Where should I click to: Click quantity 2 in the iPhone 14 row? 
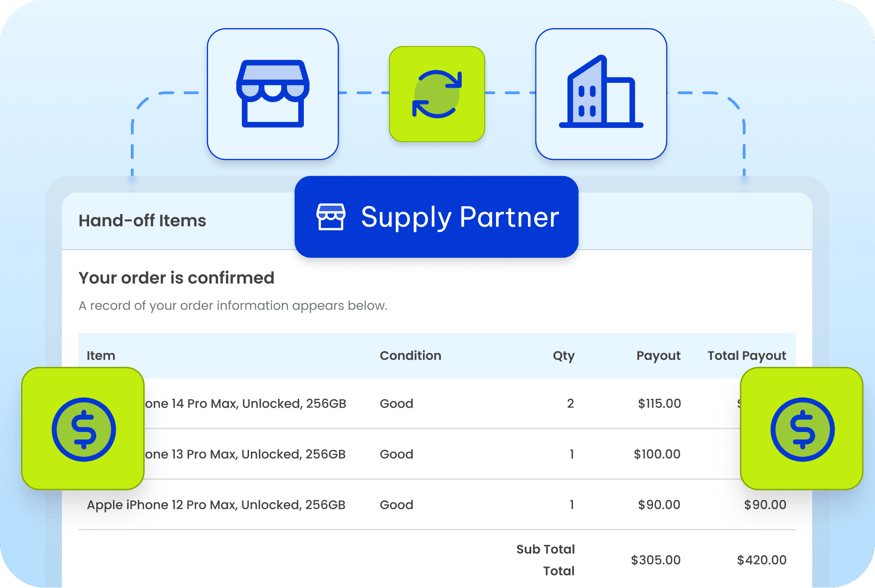coord(570,403)
